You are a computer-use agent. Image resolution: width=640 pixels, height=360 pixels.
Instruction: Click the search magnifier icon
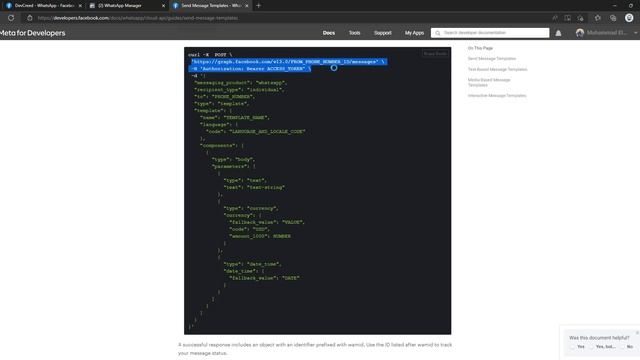(x=438, y=33)
